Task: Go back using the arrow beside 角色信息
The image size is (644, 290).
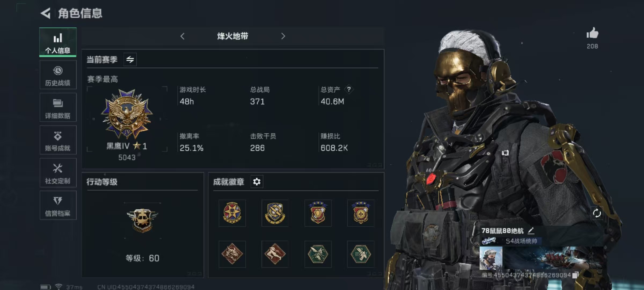Action: (x=46, y=13)
